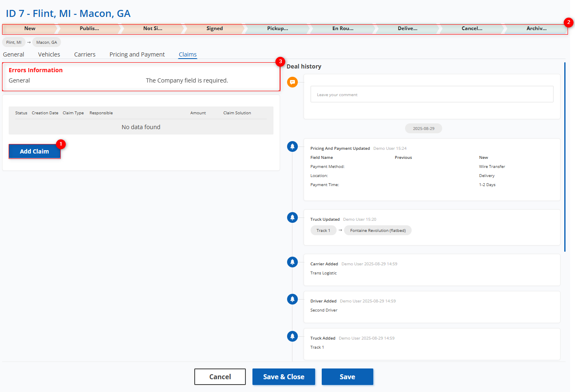575x392 pixels.
Task: Select the Pickup stage in pipeline
Action: click(x=277, y=28)
